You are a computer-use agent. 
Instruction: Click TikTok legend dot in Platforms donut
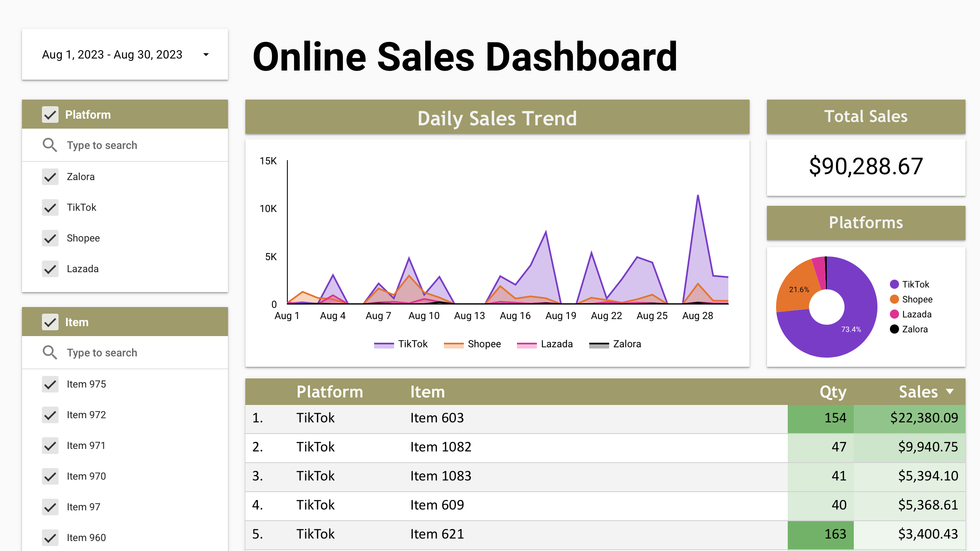click(x=894, y=284)
